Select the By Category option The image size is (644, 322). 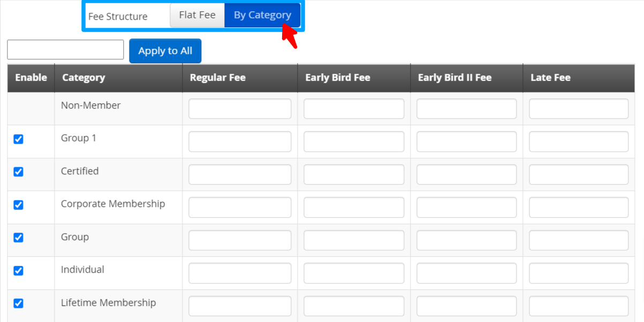pyautogui.click(x=262, y=15)
